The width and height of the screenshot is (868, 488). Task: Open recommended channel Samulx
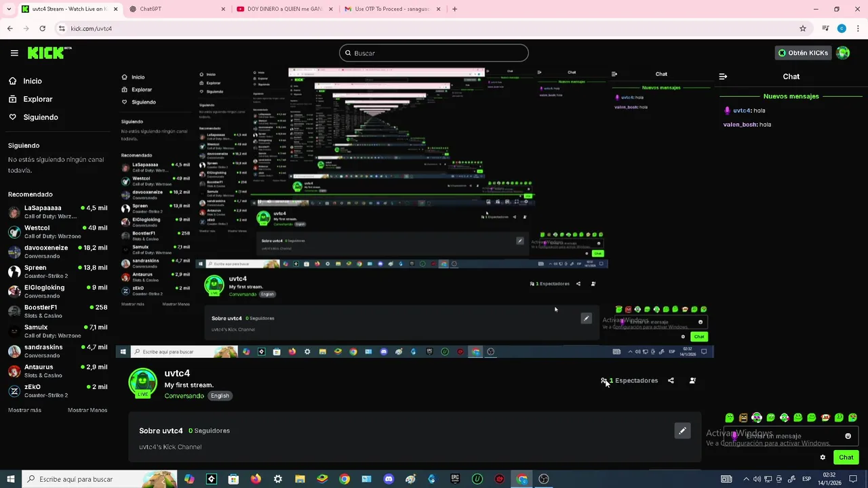[57, 331]
